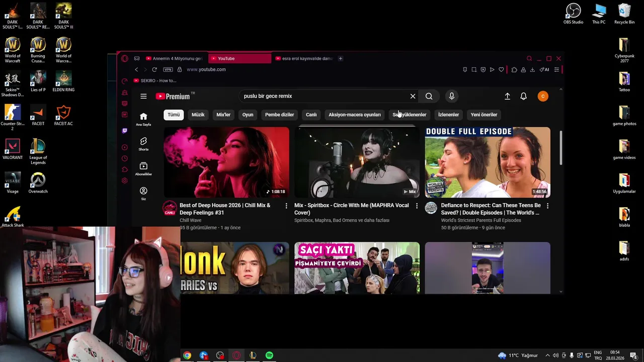Viewport: 644px width, 362px height.
Task: Open Abonelikler in YouTube sidebar
Action: click(143, 169)
